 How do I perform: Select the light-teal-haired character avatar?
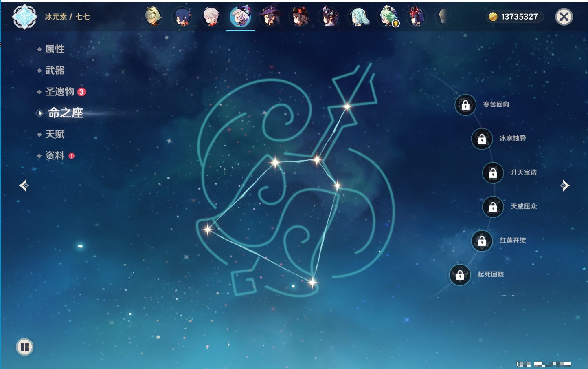tap(358, 17)
